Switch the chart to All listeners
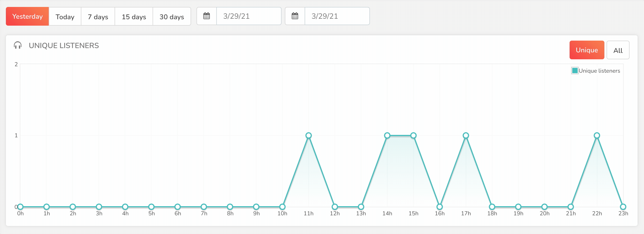 [x=618, y=50]
